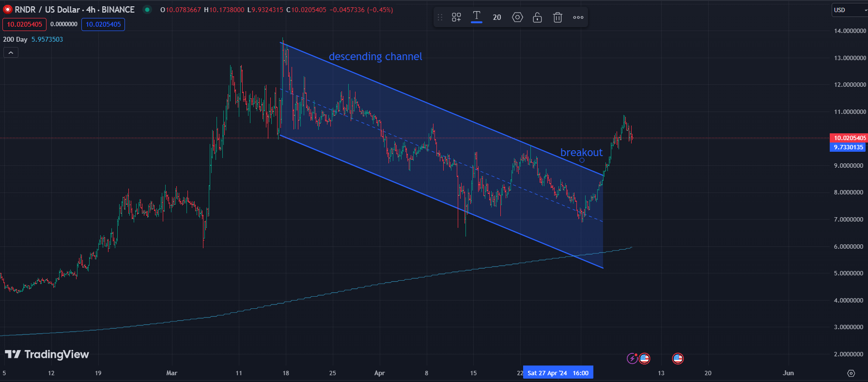
Task: Open the drawing templates icon in floating toolbar
Action: tap(456, 17)
